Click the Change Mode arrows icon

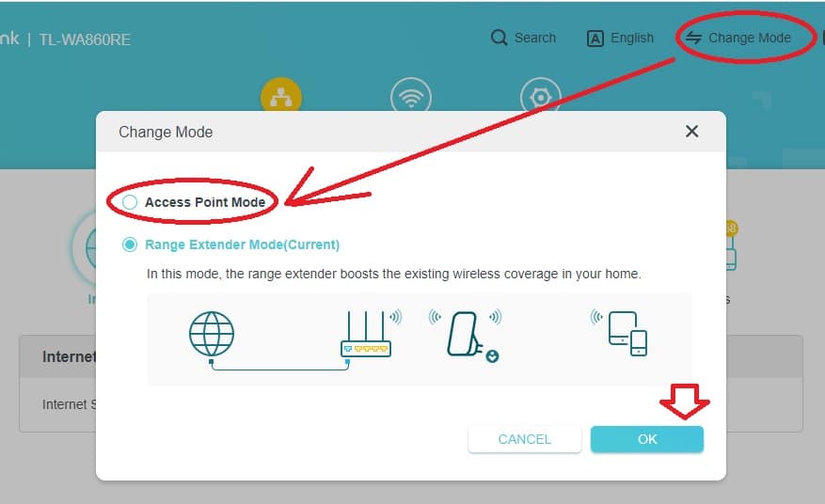(x=693, y=38)
